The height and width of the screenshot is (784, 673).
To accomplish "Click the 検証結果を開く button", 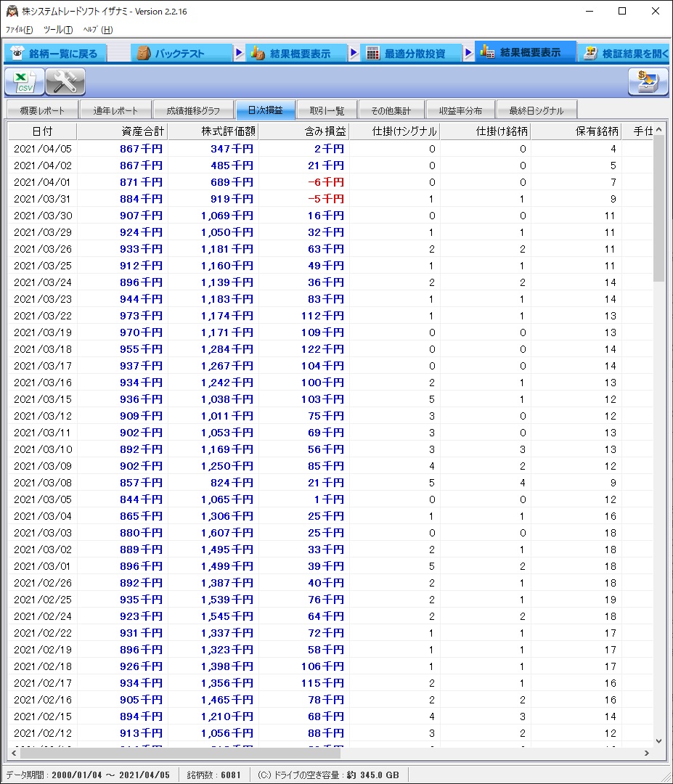I will 626,54.
